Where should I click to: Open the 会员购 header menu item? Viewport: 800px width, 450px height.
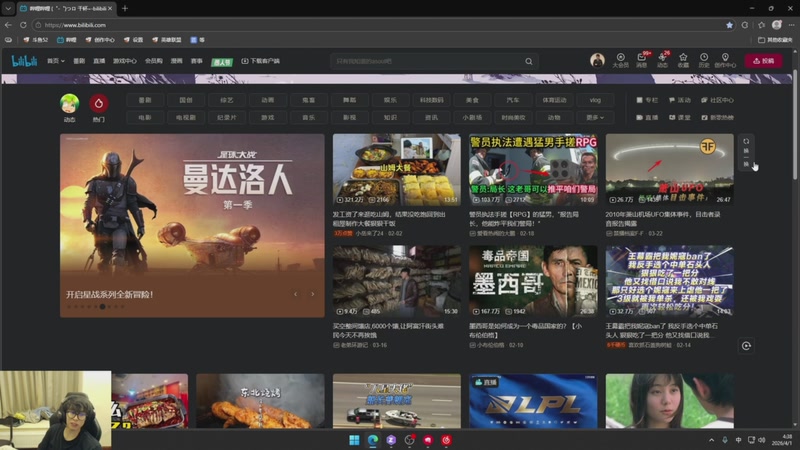(153, 61)
